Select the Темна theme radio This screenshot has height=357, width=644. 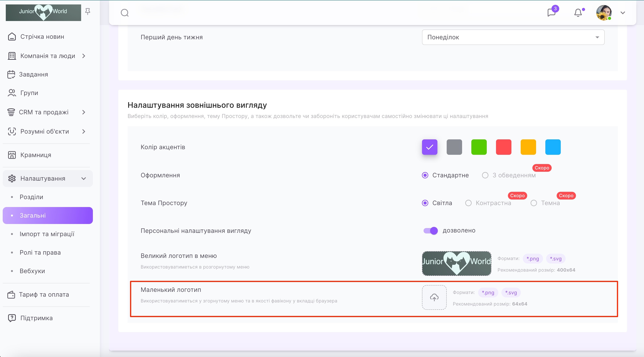[x=534, y=203]
